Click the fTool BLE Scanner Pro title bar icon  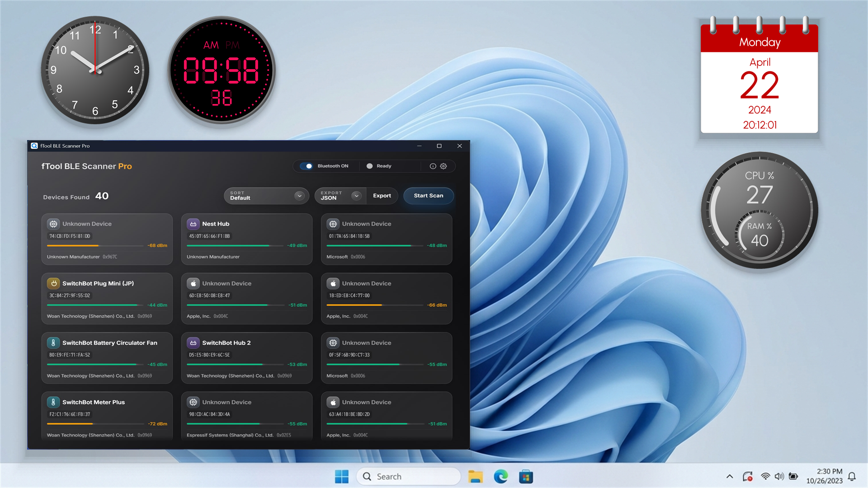click(x=34, y=145)
